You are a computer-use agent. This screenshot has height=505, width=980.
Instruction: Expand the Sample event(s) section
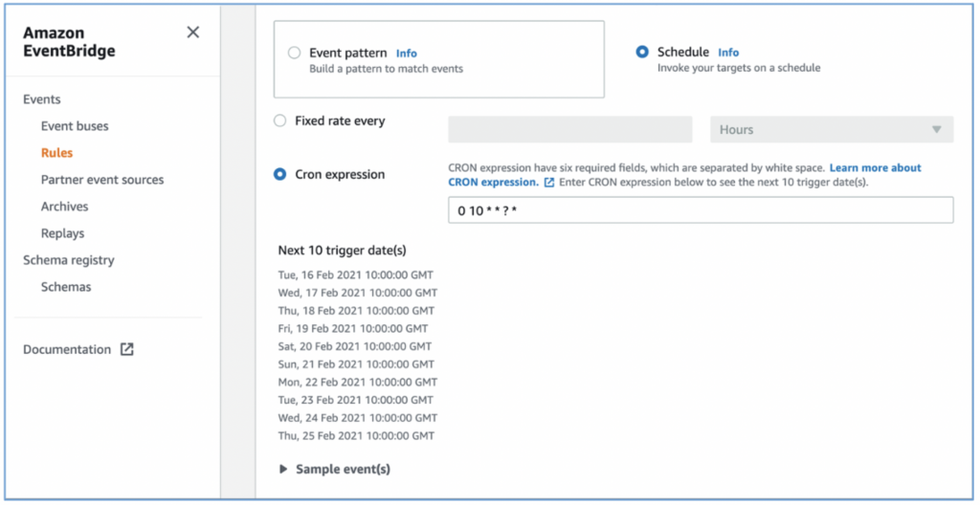pyautogui.click(x=335, y=470)
